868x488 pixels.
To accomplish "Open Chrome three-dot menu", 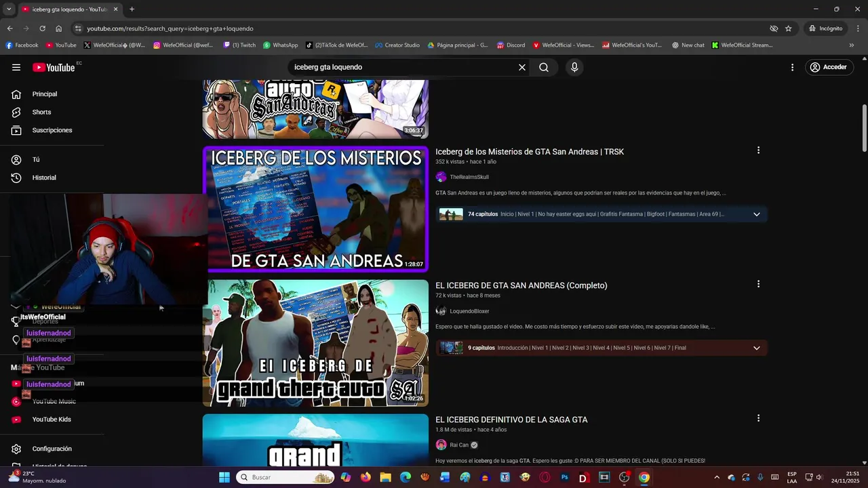I will [x=857, y=28].
